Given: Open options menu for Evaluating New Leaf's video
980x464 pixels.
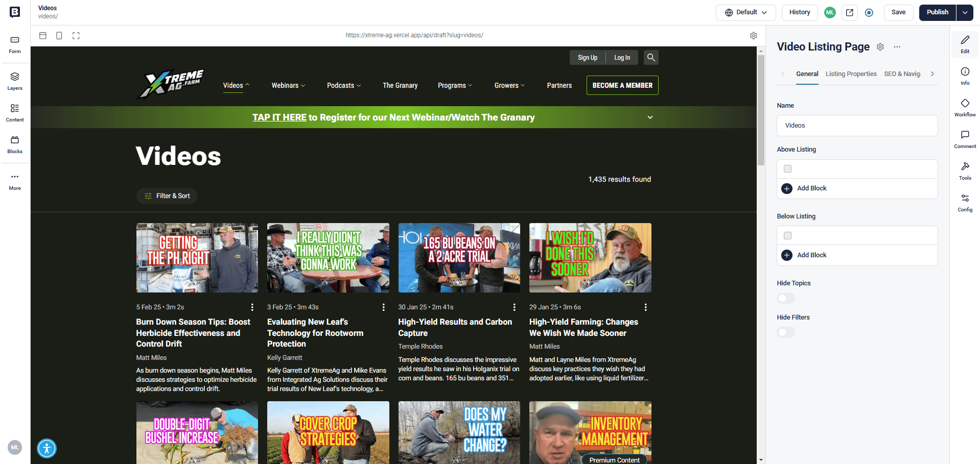Looking at the screenshot, I should (383, 307).
